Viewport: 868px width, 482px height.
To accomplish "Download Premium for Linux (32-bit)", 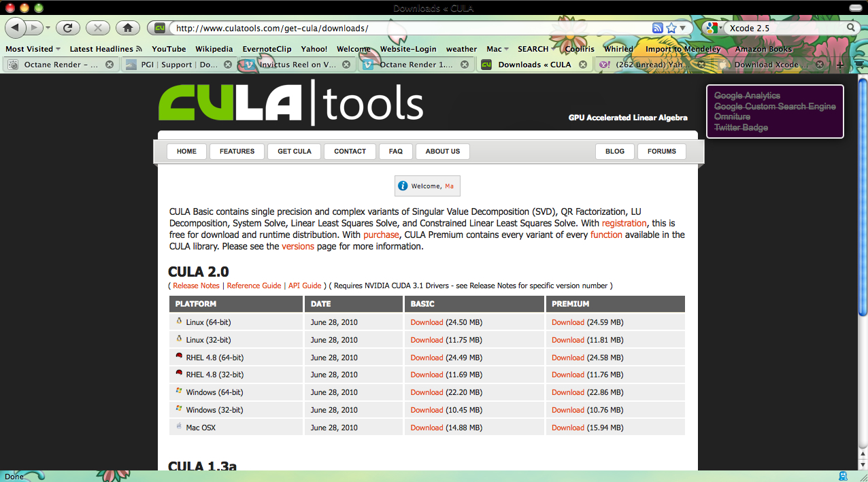I will pos(568,340).
